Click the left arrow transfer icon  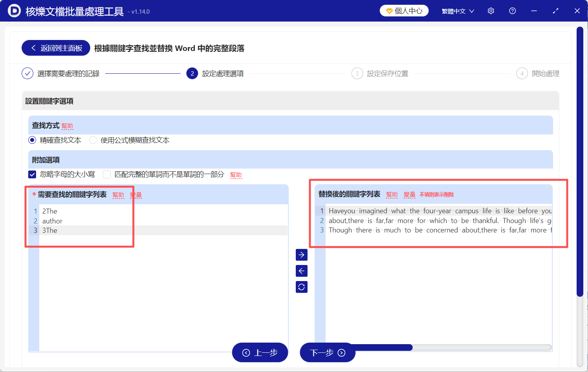(301, 270)
